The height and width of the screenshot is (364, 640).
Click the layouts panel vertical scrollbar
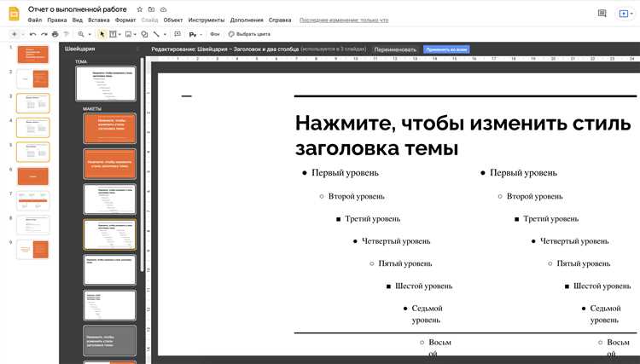click(x=142, y=165)
